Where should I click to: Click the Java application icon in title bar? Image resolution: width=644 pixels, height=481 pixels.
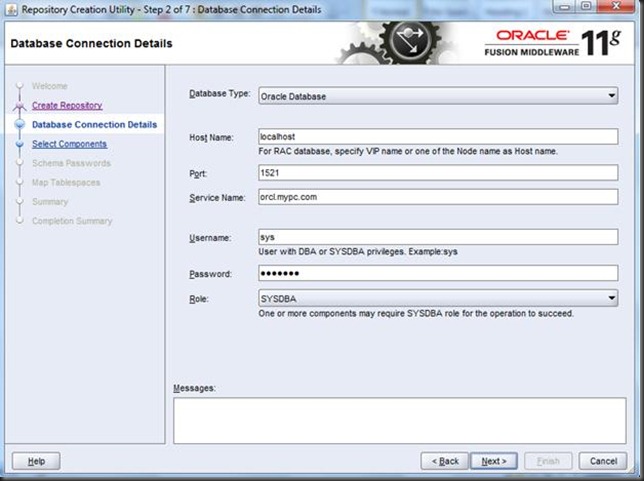click(11, 9)
